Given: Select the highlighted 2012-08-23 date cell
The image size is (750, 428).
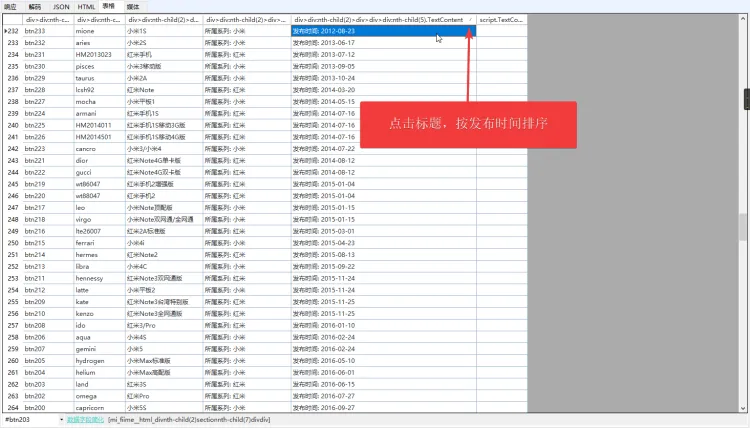Looking at the screenshot, I should 384,31.
